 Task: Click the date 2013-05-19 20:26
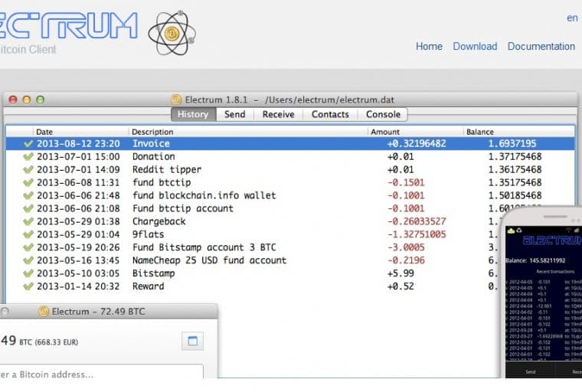click(78, 247)
